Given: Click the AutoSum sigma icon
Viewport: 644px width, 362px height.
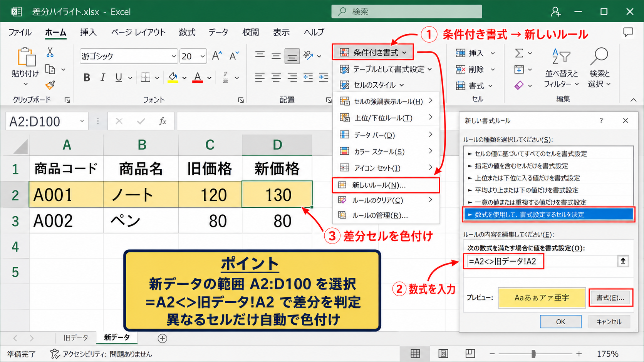Looking at the screenshot, I should (x=519, y=53).
